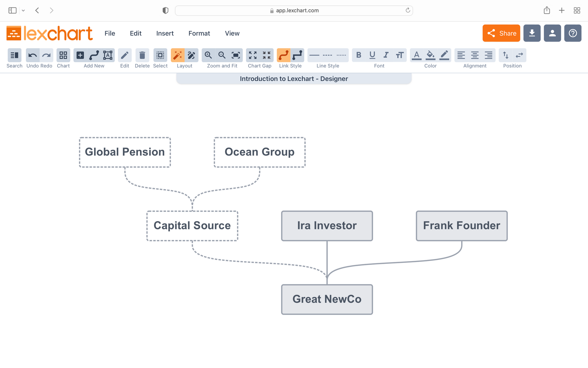Click the Download button
The height and width of the screenshot is (368, 588).
point(532,33)
